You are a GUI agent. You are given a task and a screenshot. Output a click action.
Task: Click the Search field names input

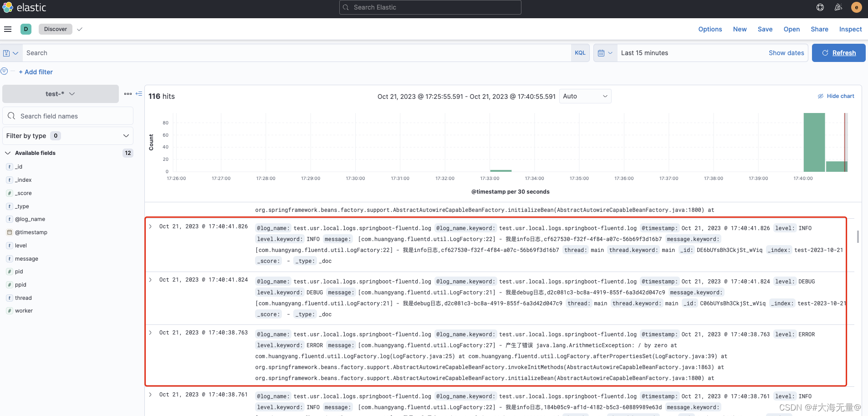(x=67, y=116)
